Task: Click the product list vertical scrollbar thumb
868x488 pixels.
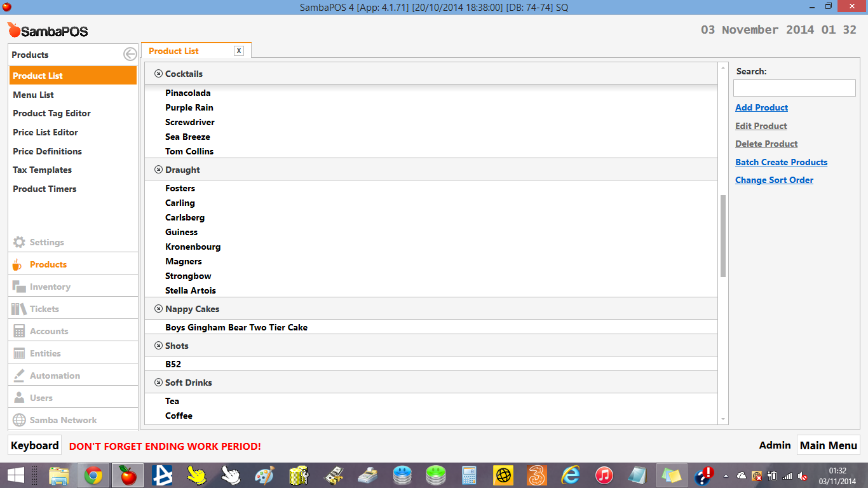Action: click(723, 236)
